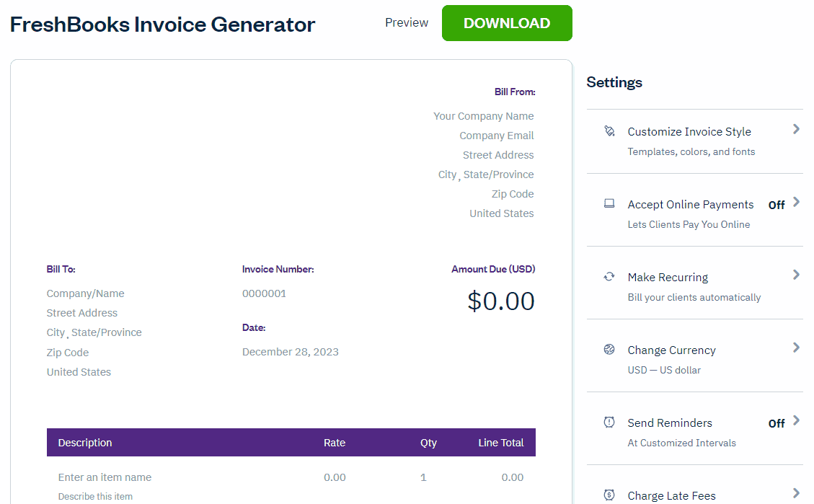Click Bill your clients automatically text

click(x=694, y=297)
